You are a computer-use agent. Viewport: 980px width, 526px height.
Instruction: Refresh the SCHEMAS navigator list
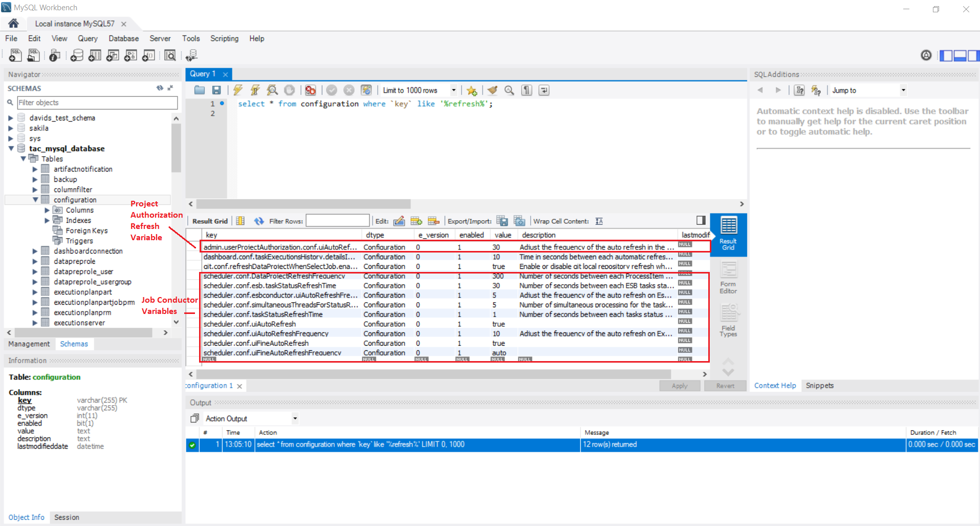click(x=160, y=88)
